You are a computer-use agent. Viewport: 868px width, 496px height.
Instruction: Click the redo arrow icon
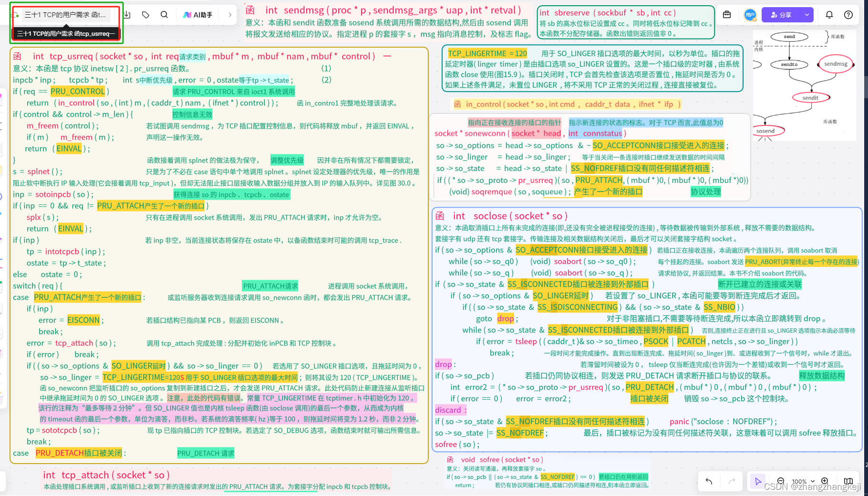(x=732, y=481)
